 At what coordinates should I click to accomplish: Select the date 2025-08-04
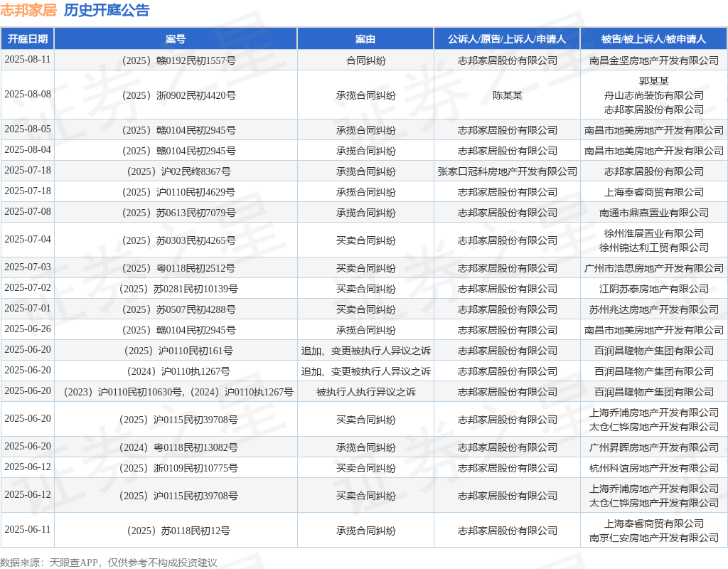click(28, 149)
